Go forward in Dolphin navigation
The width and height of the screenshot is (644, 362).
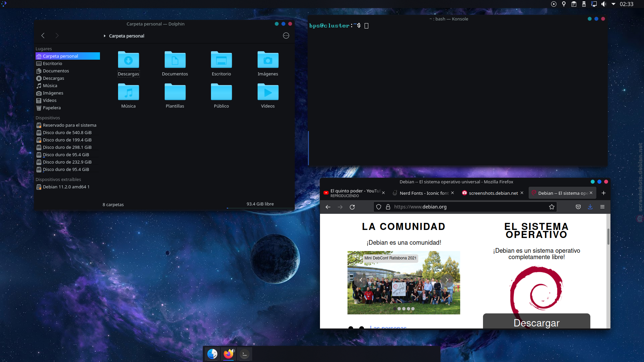click(57, 36)
